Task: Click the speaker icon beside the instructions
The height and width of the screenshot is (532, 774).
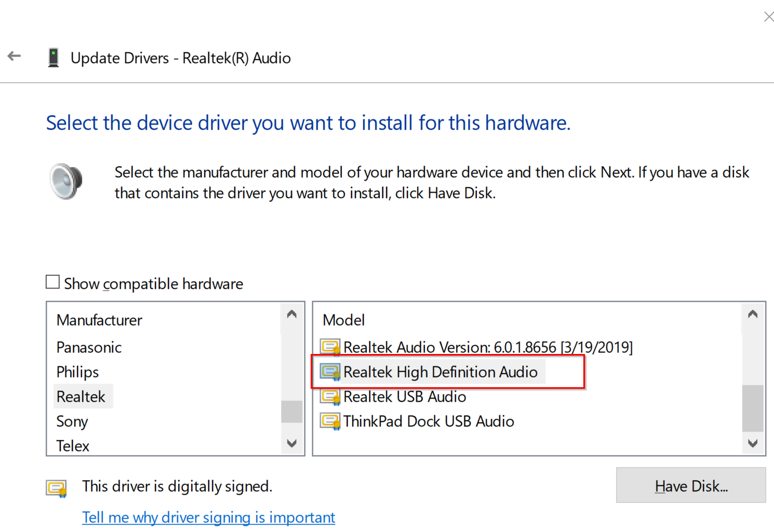Action: [66, 181]
